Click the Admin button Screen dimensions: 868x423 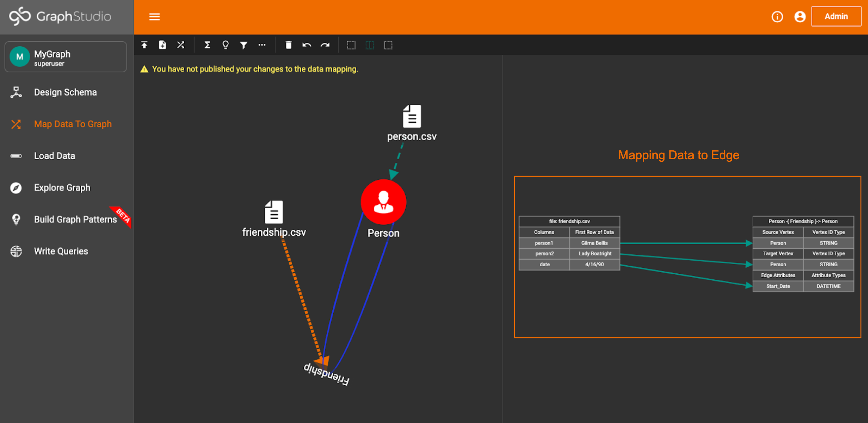click(x=836, y=16)
